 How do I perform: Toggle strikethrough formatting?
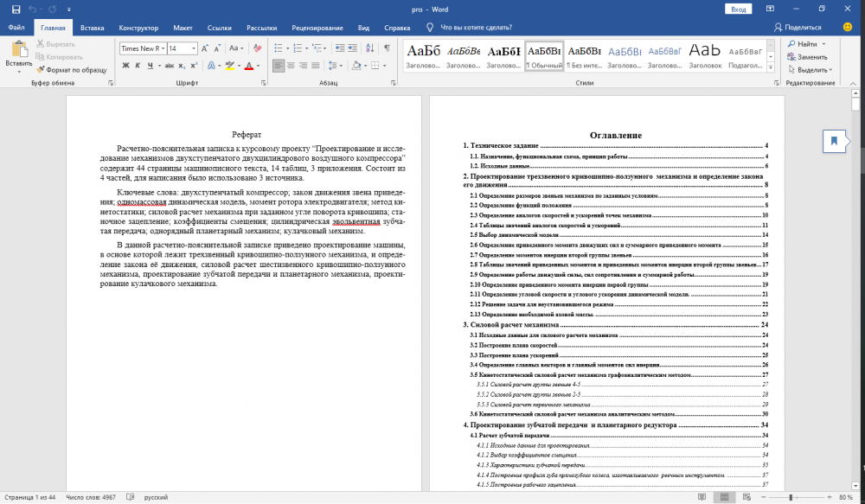point(170,66)
